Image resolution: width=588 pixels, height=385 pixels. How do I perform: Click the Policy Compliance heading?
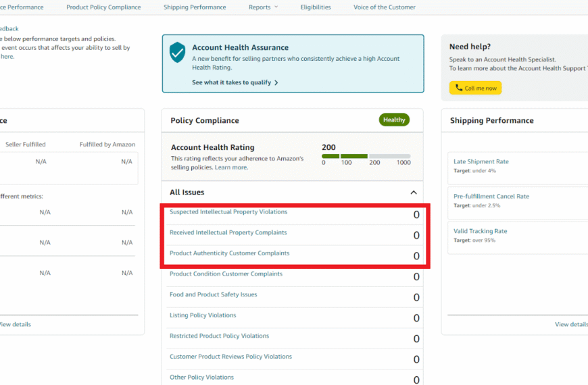click(205, 120)
